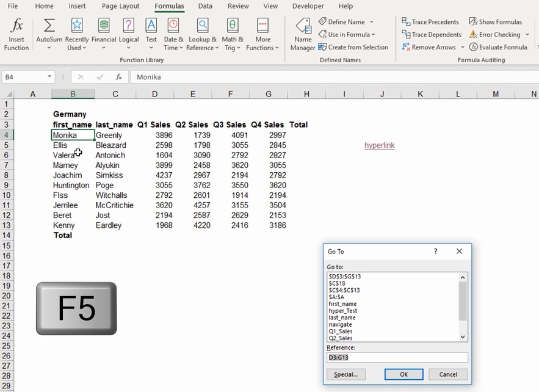Click the Special button in Go To
The width and height of the screenshot is (539, 392).
[345, 374]
